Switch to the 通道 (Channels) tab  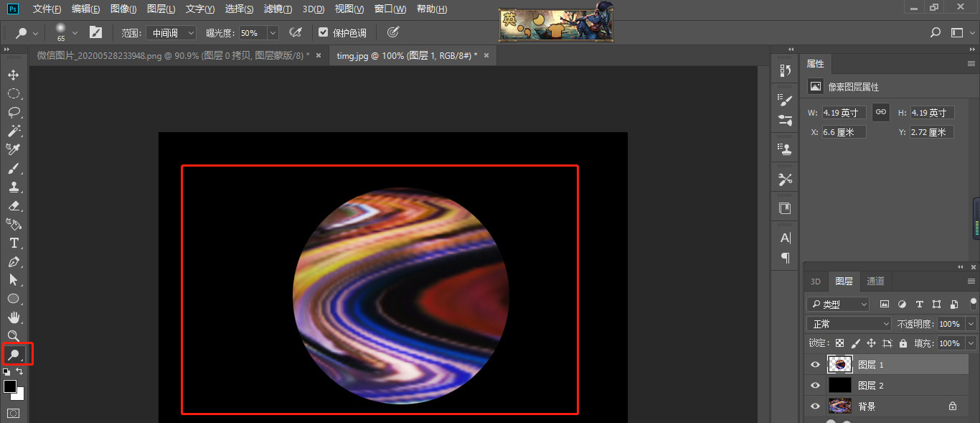(x=875, y=281)
